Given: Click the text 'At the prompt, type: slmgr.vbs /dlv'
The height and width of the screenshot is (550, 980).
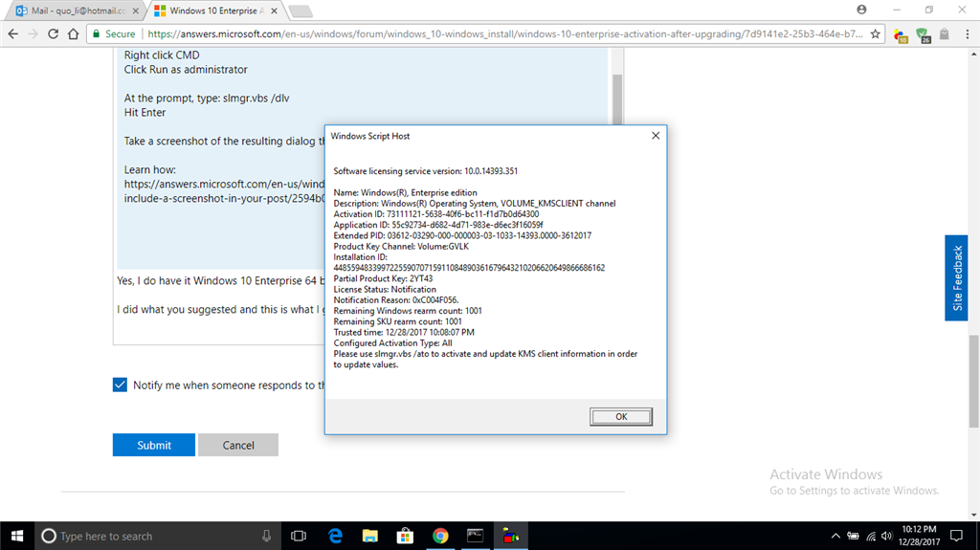Looking at the screenshot, I should click(x=207, y=99).
